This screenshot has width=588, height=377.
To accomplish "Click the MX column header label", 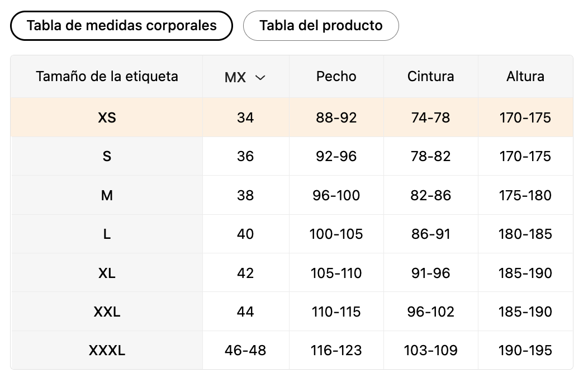I will tap(235, 77).
